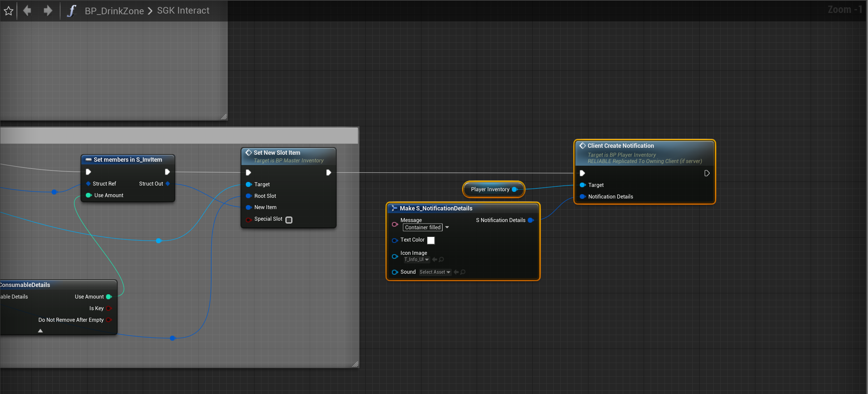Image resolution: width=868 pixels, height=394 pixels.
Task: Browse to Icon Image asset magnifier icon
Action: pos(441,259)
